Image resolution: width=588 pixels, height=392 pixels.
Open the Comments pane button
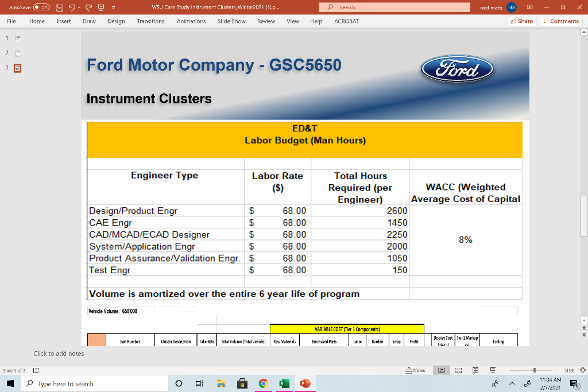561,21
